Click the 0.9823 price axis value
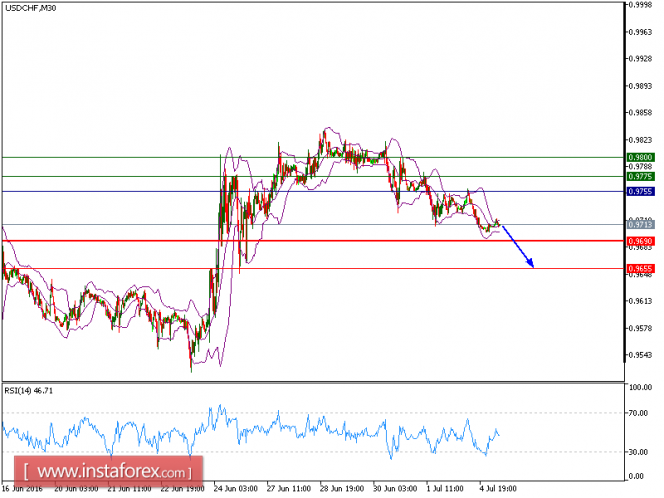Viewport: 664px width, 498px height. (x=640, y=140)
